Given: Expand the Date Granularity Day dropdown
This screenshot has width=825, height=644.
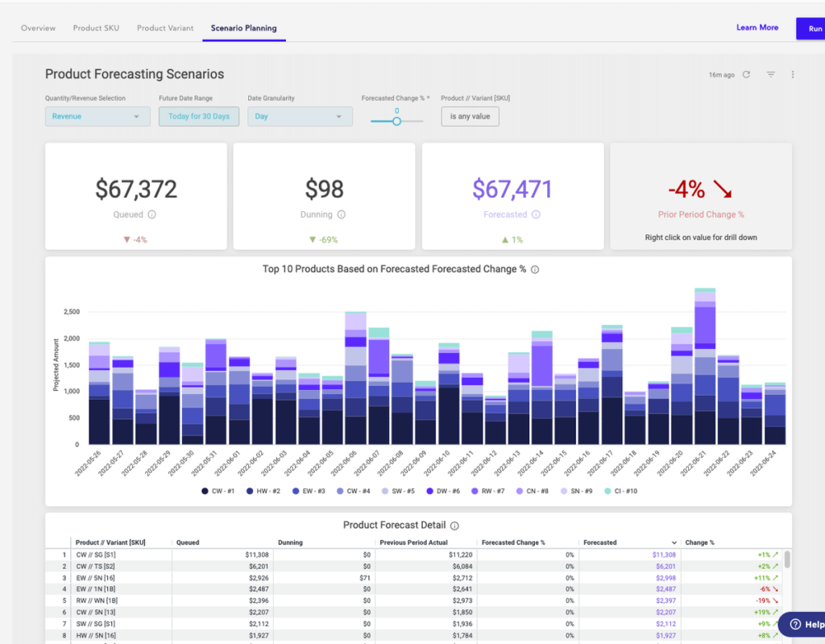Looking at the screenshot, I should [300, 117].
